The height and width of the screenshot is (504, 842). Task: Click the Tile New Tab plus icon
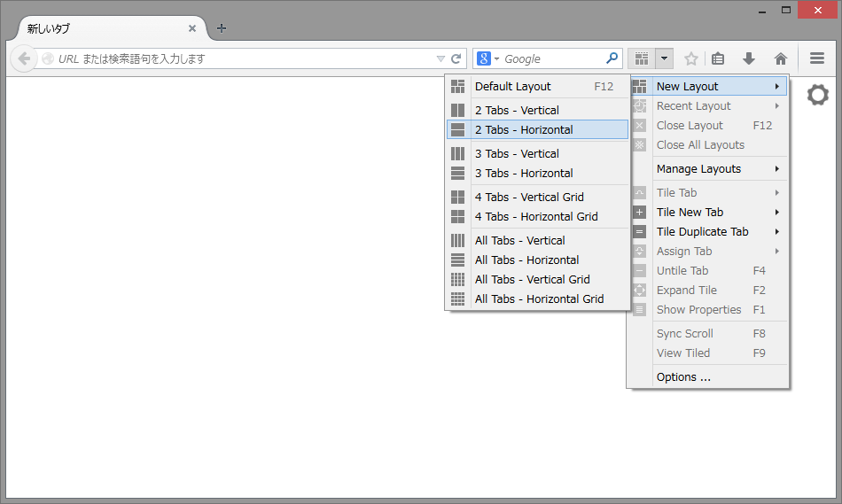click(640, 212)
